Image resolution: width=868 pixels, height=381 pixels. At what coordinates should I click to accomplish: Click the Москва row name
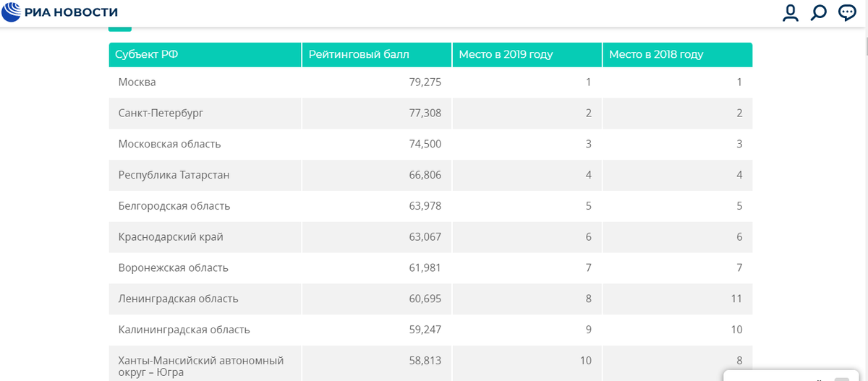tap(137, 82)
